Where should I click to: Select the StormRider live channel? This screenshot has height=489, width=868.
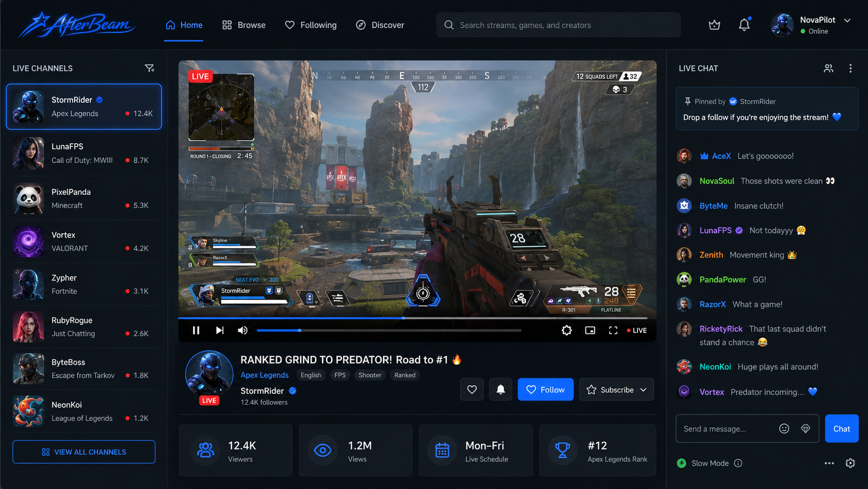pyautogui.click(x=84, y=107)
